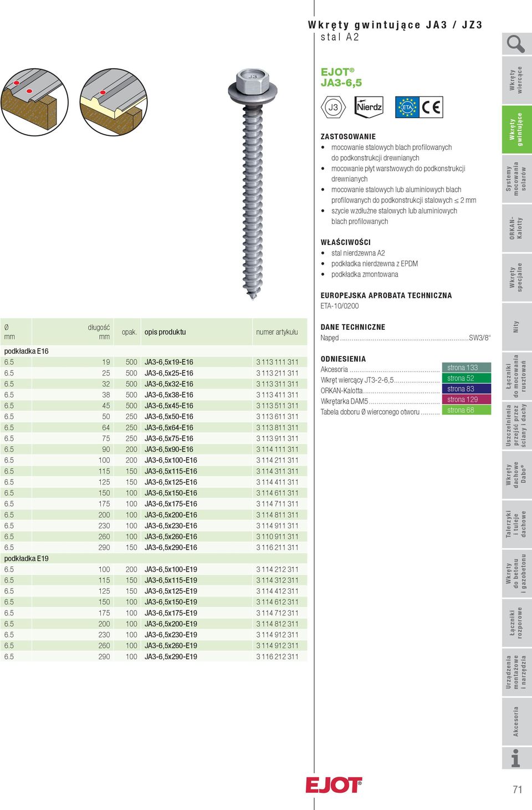Viewport: 532px width, 810px height.
Task: Select product JA3-6,5x150-E19
Action: click(171, 602)
